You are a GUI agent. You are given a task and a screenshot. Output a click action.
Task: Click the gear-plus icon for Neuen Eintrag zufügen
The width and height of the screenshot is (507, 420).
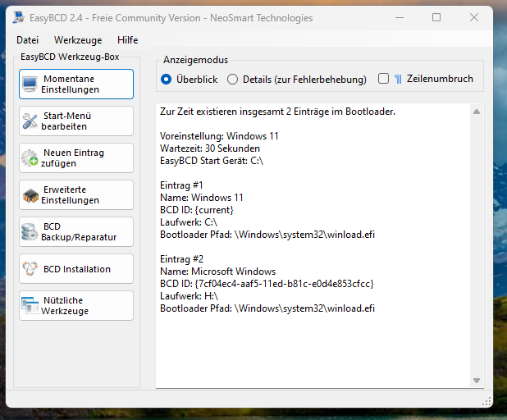click(30, 157)
